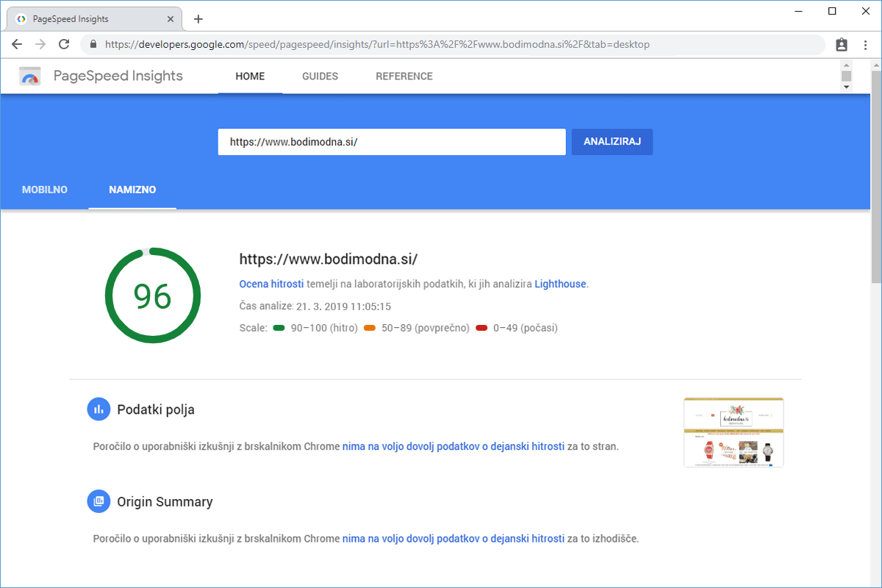Reload the current page
Image resolution: width=882 pixels, height=588 pixels.
coord(64,44)
